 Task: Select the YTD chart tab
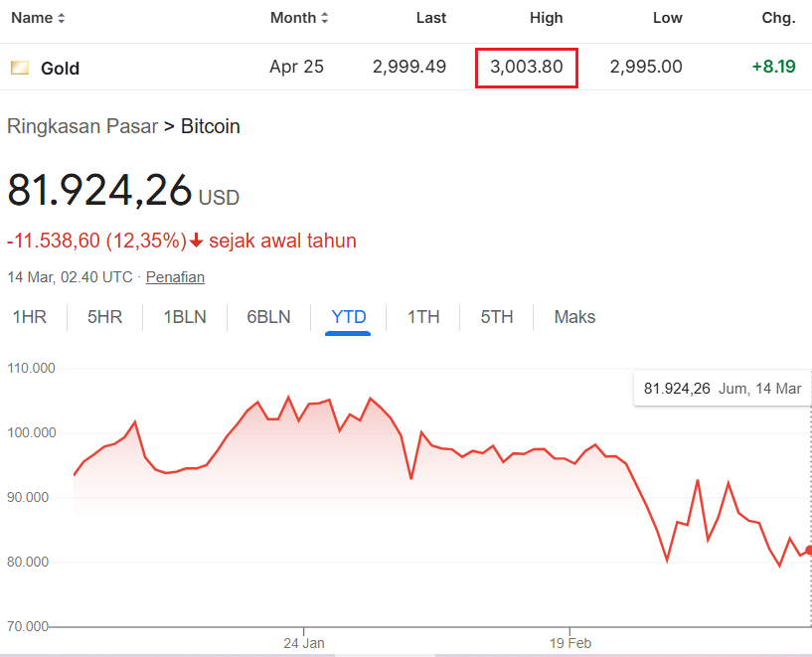click(x=348, y=316)
